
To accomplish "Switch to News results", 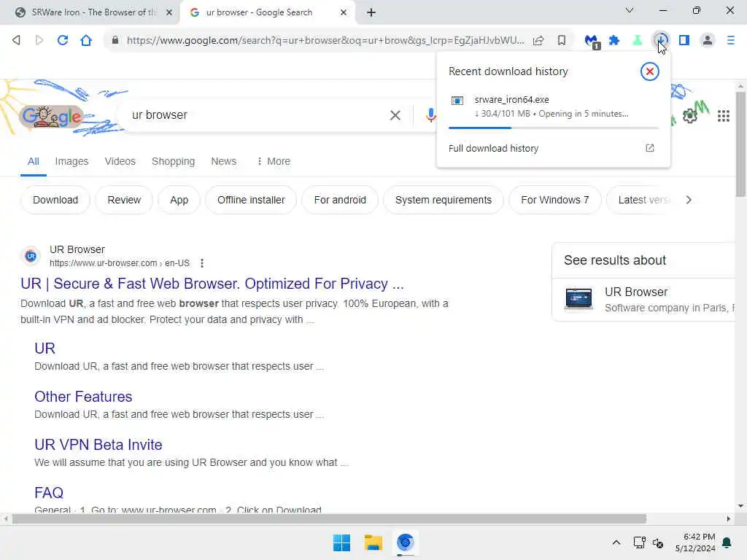I will tap(223, 161).
